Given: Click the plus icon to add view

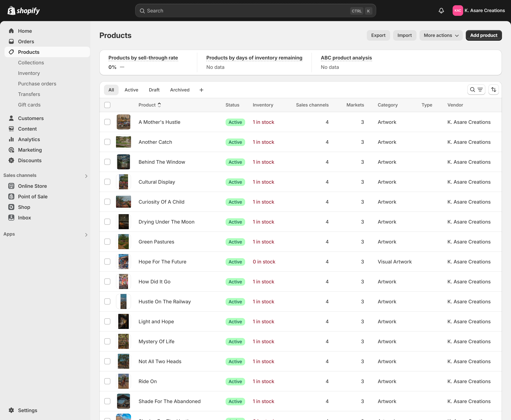Looking at the screenshot, I should coord(201,90).
